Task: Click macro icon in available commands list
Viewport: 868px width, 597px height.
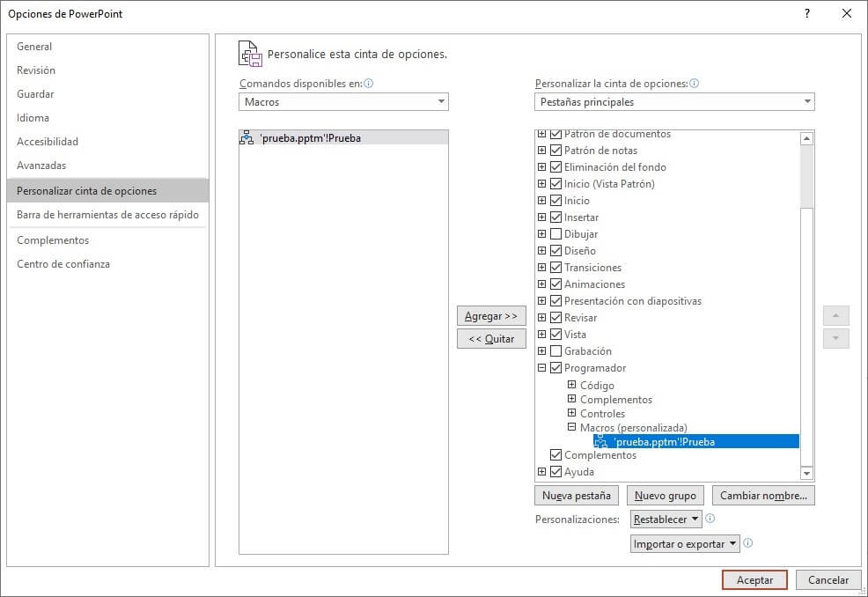Action: (x=246, y=138)
